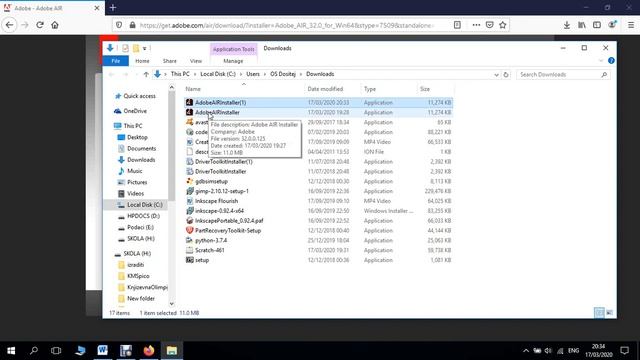Open File Explorer taskbar icon
640x360 pixels.
pos(172,350)
